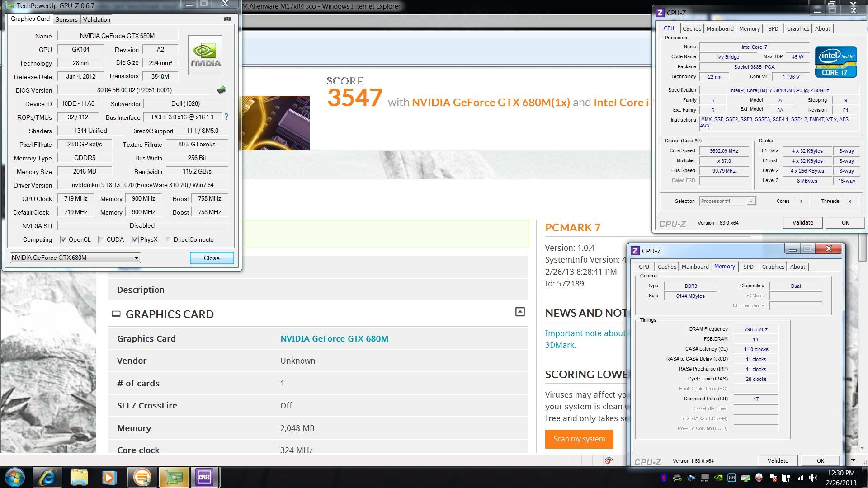Switch to CPU-Z taskbar button
The width and height of the screenshot is (868, 488).
(x=205, y=477)
